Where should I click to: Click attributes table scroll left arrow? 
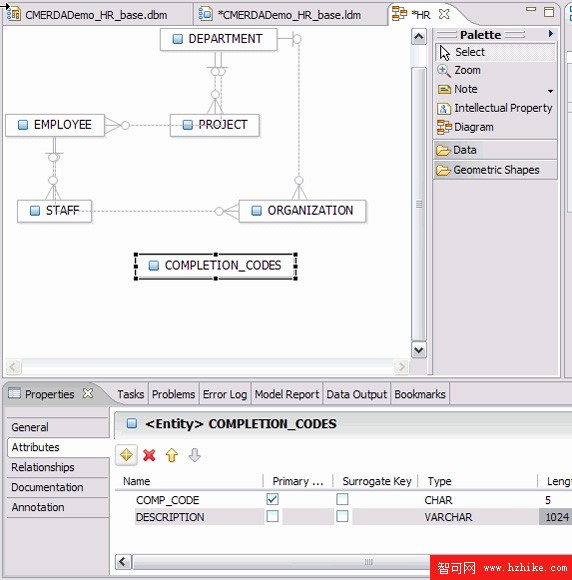pos(122,562)
